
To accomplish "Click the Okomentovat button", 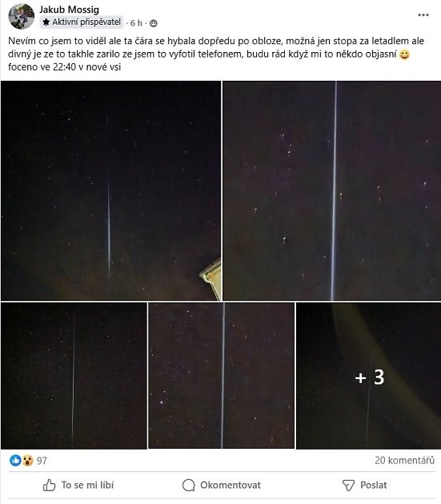I will tap(222, 485).
